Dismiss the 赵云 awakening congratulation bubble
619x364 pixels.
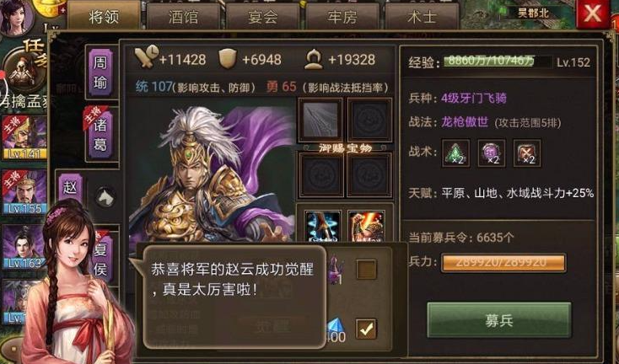(x=234, y=297)
